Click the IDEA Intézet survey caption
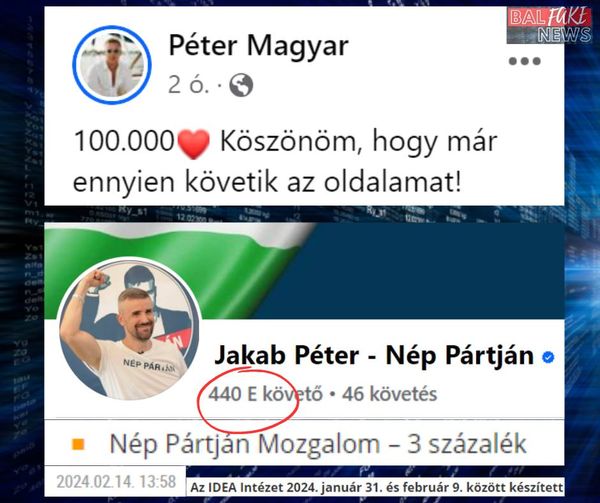This screenshot has width=600, height=503. pyautogui.click(x=377, y=488)
